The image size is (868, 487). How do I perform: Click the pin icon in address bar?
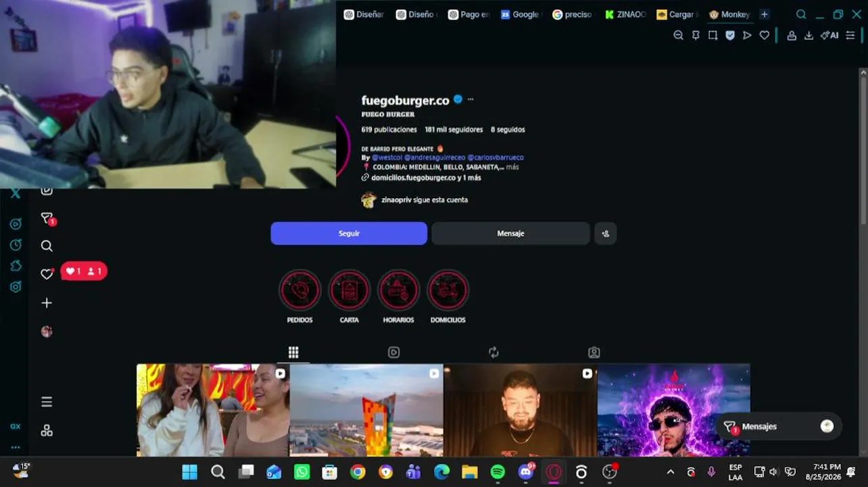[x=696, y=35]
